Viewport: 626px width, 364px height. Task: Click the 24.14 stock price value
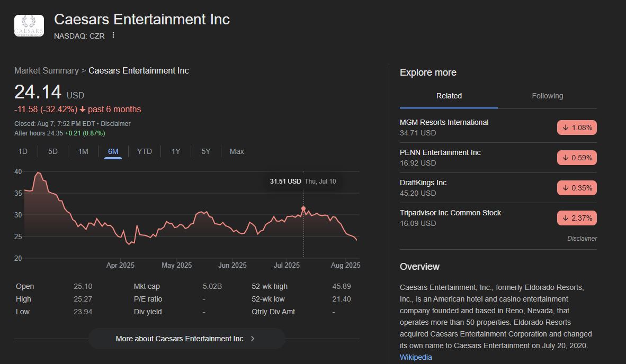pyautogui.click(x=38, y=92)
